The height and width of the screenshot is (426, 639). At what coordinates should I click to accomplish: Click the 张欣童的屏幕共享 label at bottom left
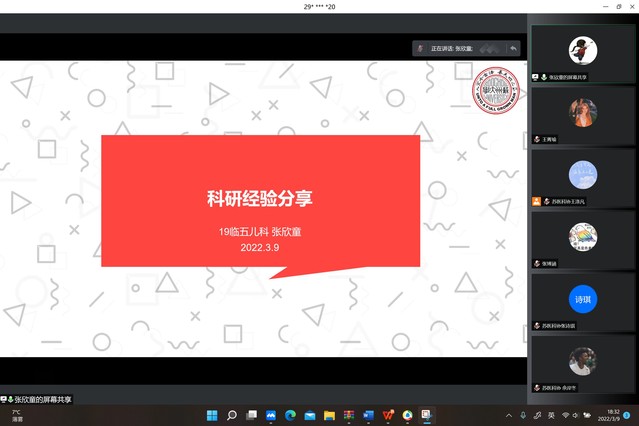[x=38, y=400]
